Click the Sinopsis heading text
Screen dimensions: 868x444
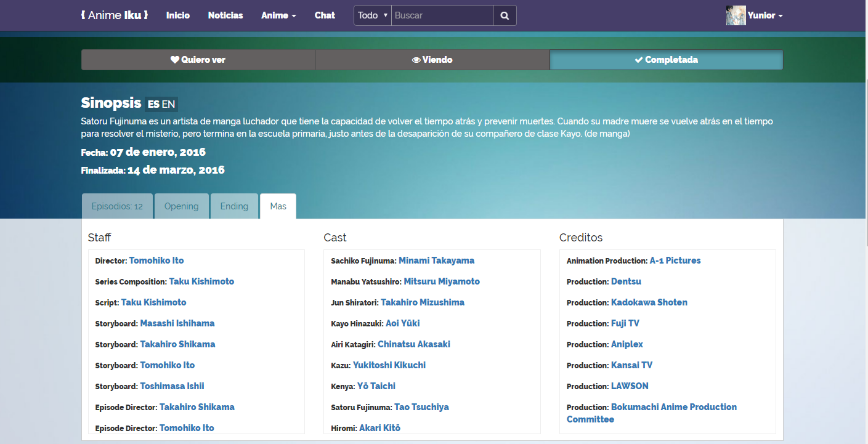click(x=112, y=103)
